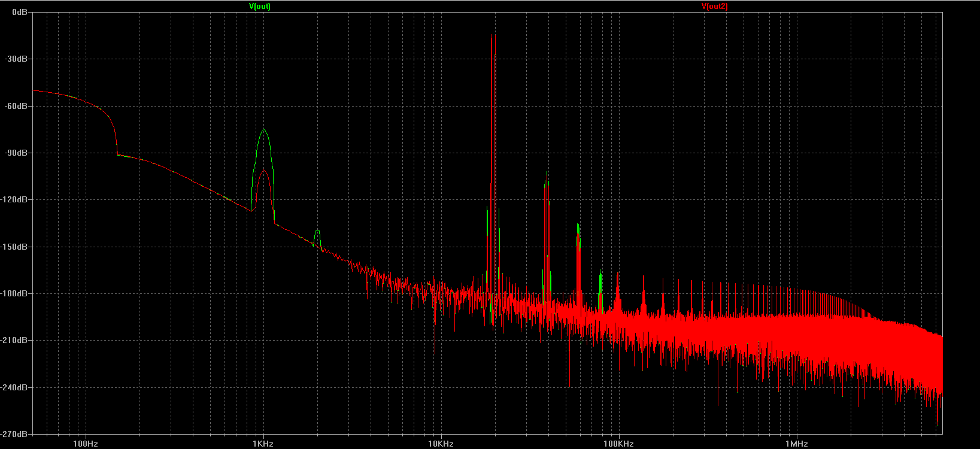Click the -240dB axis label
The width and height of the screenshot is (980, 449).
[x=15, y=387]
